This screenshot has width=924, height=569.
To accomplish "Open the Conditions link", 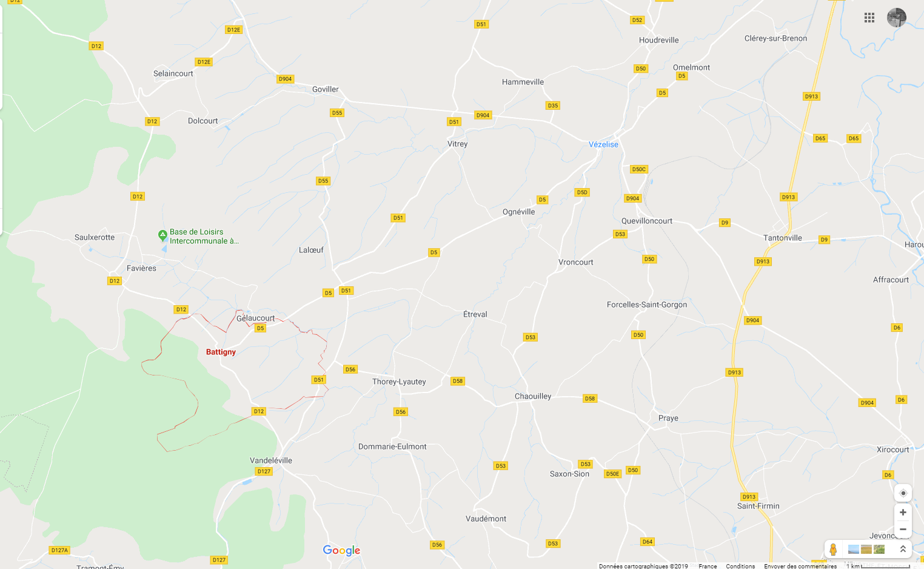I will (x=740, y=566).
